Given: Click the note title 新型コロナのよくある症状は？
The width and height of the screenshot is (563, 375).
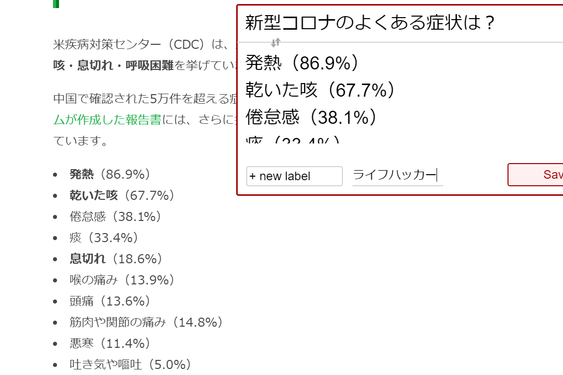Looking at the screenshot, I should point(370,23).
